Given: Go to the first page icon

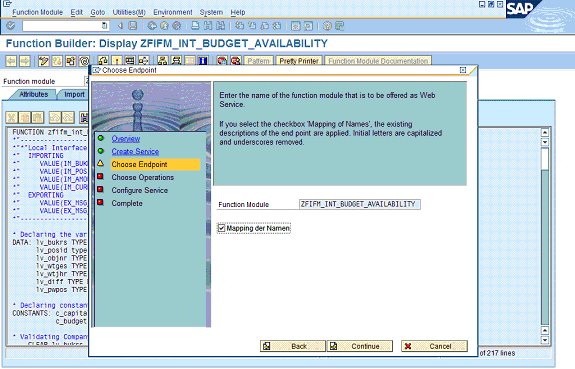Looking at the screenshot, I should click(x=239, y=26).
